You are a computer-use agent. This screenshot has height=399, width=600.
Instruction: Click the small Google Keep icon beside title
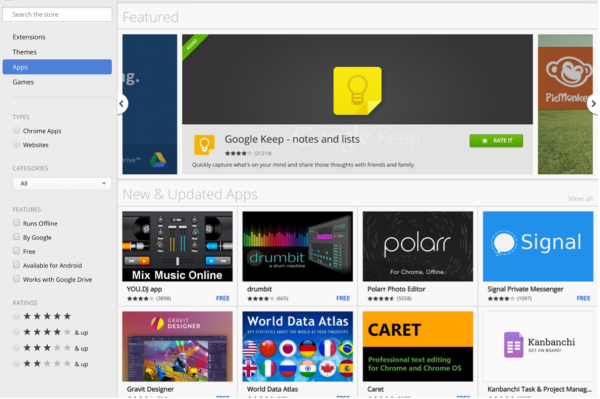tap(204, 145)
